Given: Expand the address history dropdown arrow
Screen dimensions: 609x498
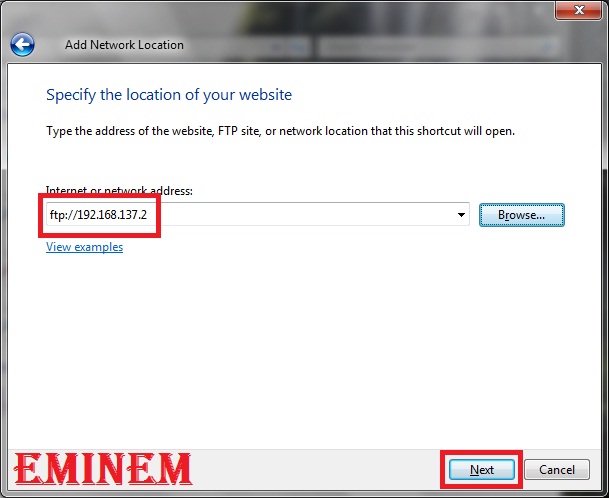Looking at the screenshot, I should click(461, 214).
